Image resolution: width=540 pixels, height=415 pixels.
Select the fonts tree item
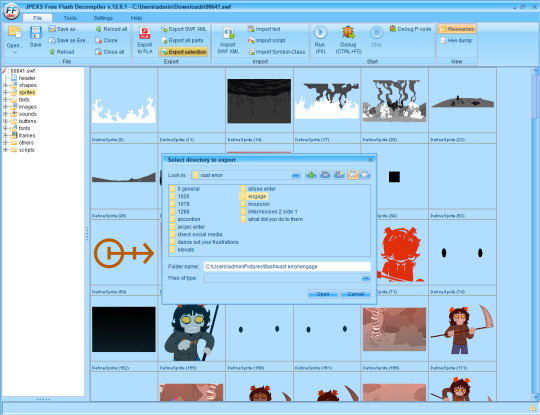tap(24, 128)
